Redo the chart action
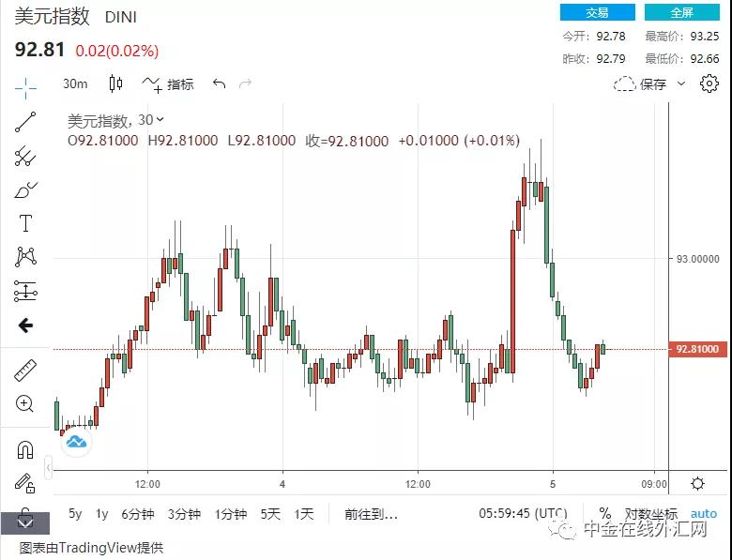Screen dimensions: 732x560 click(245, 84)
